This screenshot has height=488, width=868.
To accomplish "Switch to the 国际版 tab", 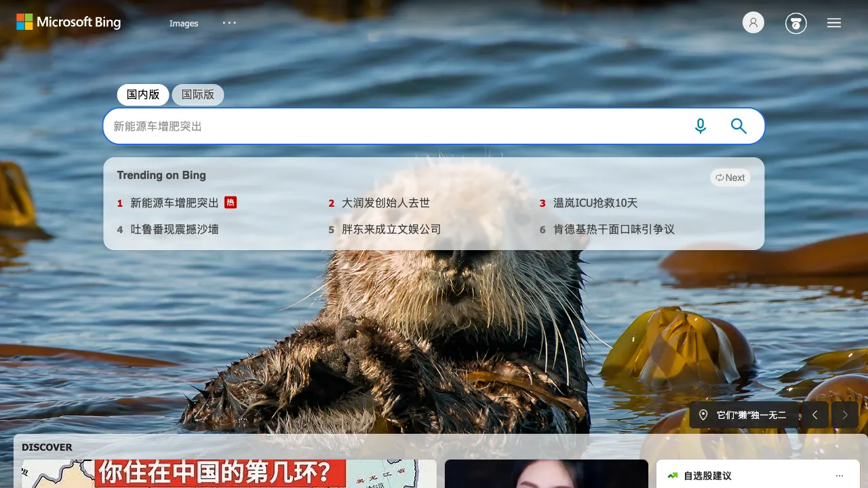I will (198, 94).
